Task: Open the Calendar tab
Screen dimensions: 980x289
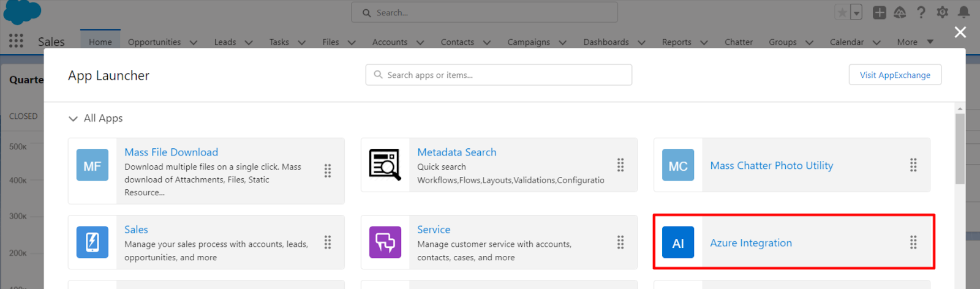Action: (x=847, y=42)
